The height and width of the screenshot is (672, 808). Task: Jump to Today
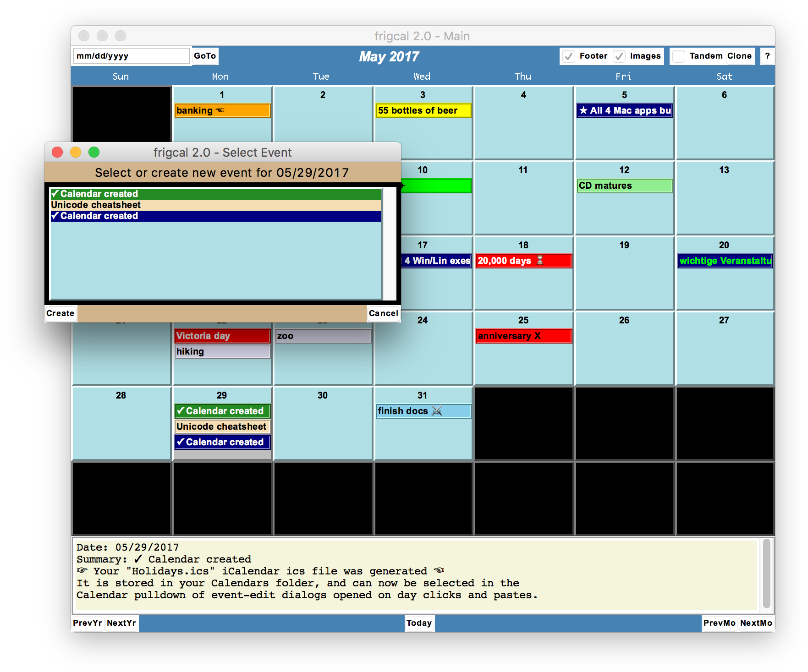pyautogui.click(x=419, y=623)
